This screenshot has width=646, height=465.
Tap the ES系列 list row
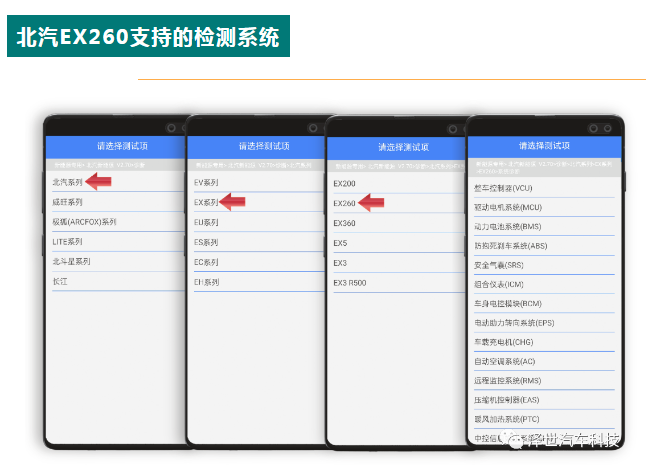click(x=256, y=242)
